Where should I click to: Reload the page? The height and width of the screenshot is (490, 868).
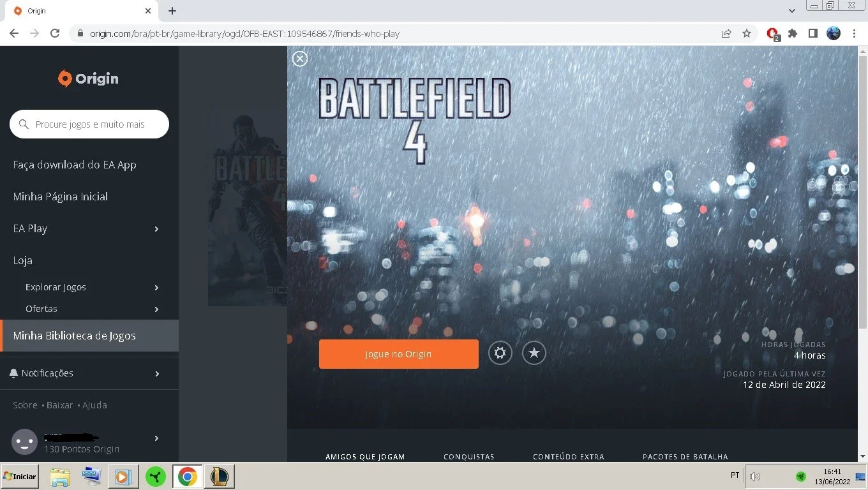[55, 33]
